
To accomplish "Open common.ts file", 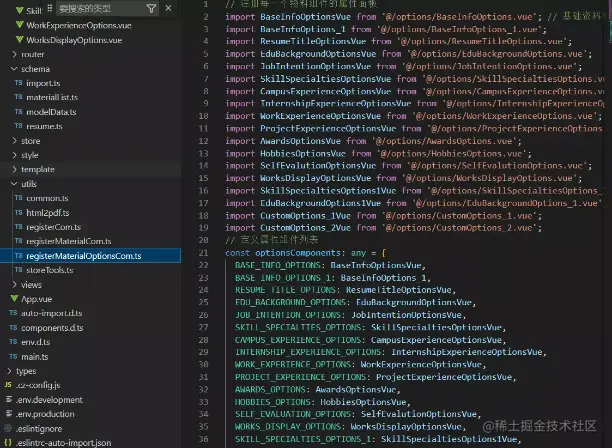I will (x=47, y=198).
